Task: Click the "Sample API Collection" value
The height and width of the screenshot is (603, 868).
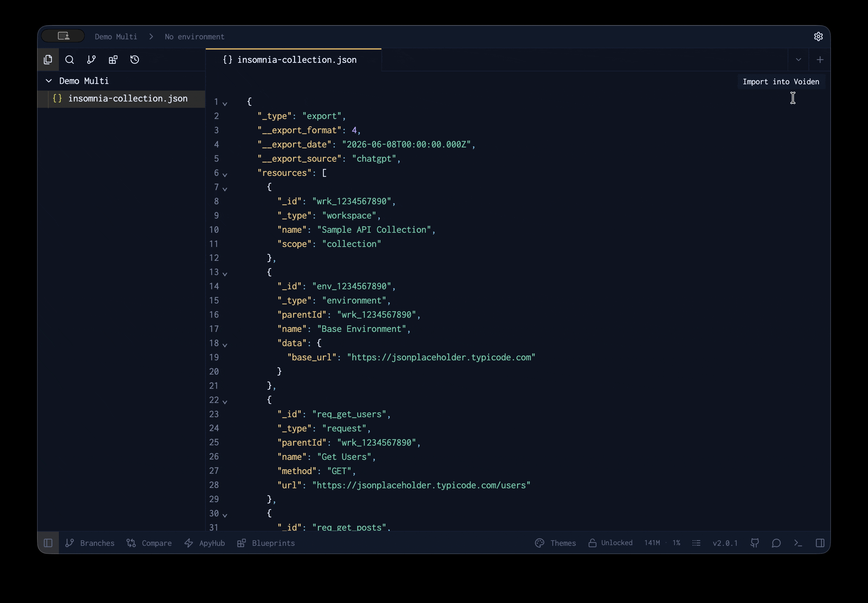Action: [x=374, y=230]
